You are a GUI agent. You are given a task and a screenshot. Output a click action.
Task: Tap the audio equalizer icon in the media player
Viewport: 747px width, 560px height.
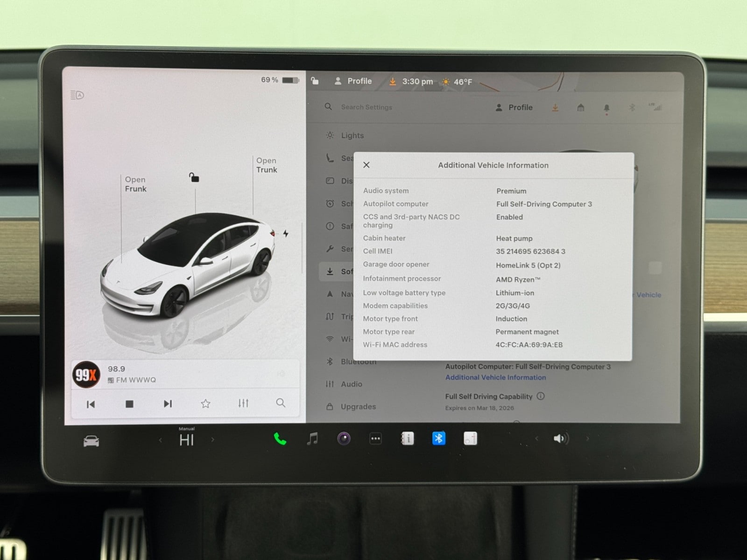(x=243, y=403)
